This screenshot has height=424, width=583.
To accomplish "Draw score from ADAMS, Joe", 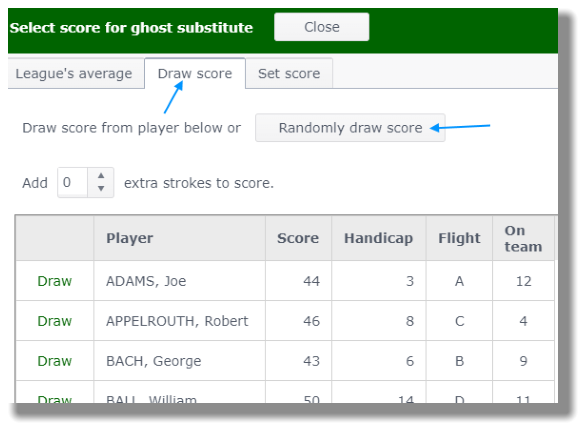I will point(55,281).
